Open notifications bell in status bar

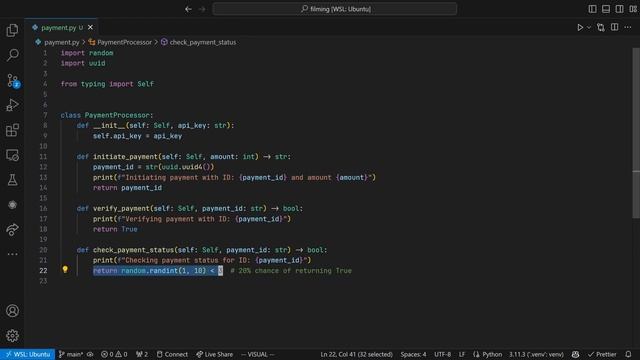[628, 354]
